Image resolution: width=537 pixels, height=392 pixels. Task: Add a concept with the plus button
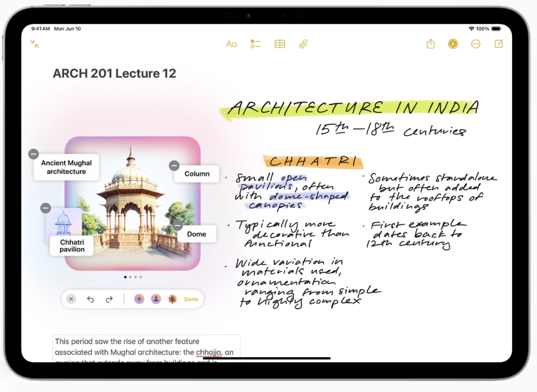coord(139,299)
